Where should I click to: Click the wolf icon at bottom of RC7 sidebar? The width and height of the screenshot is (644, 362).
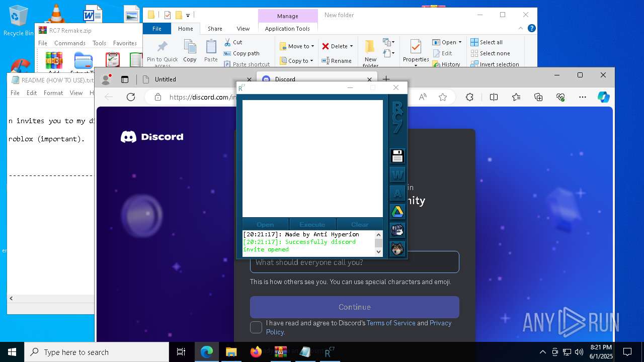397,249
